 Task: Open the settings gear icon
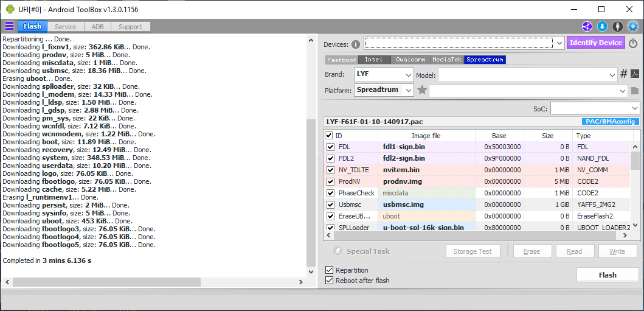(x=633, y=27)
